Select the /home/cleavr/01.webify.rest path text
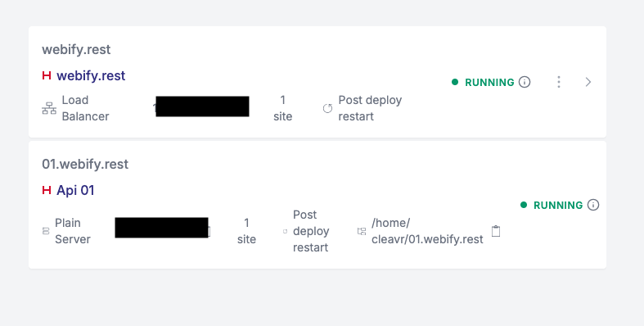 (x=427, y=231)
